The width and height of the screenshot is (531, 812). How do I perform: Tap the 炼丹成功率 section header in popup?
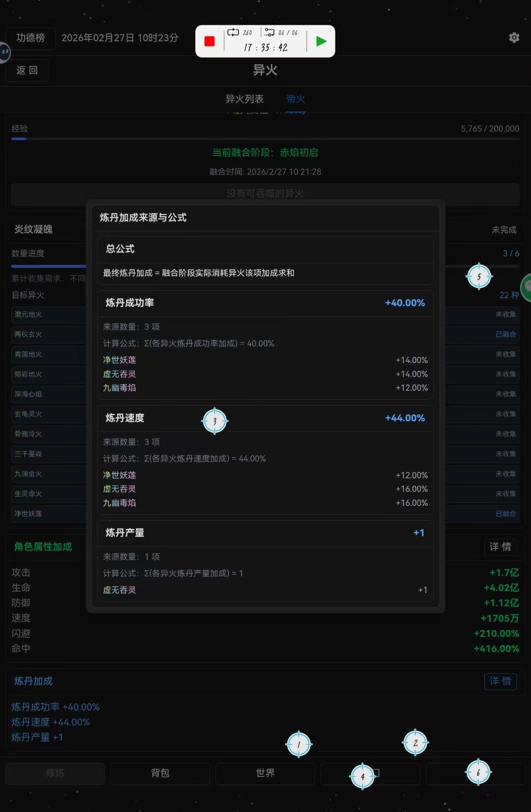[130, 303]
